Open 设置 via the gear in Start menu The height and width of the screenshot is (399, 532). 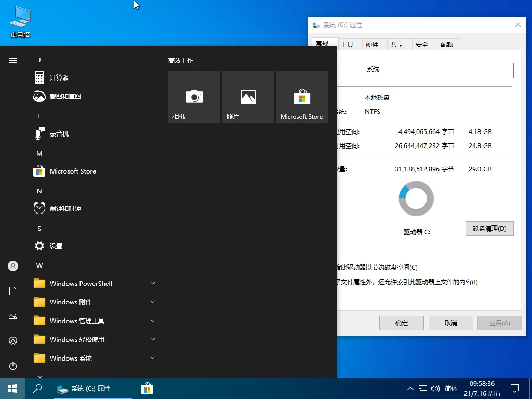(56, 246)
